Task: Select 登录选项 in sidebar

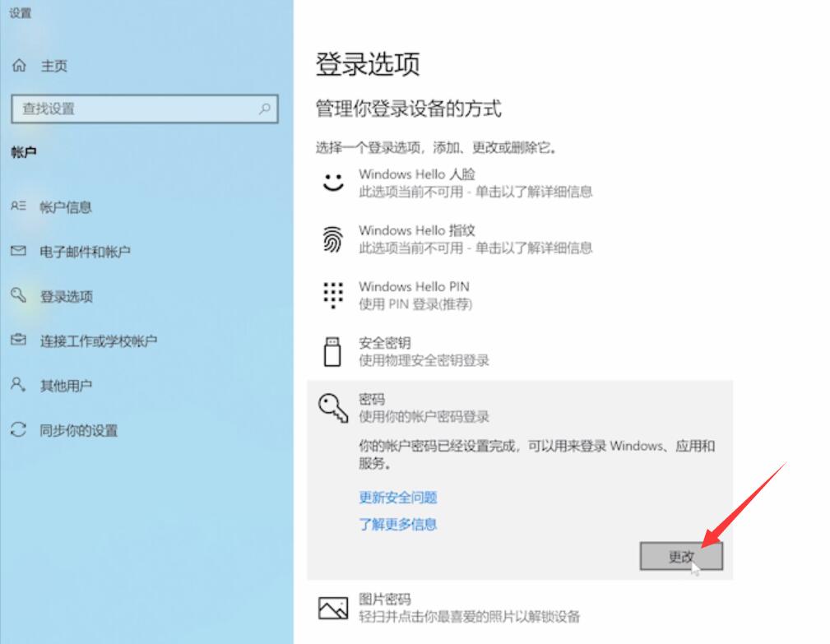Action: coord(66,296)
